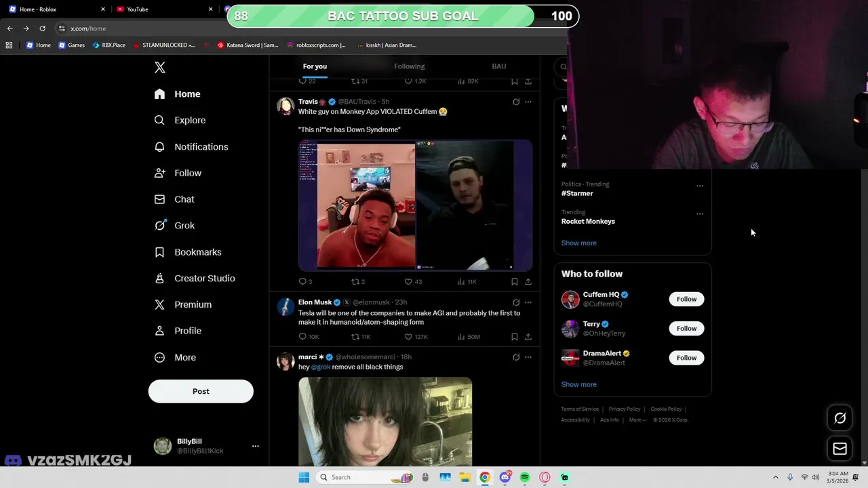Open Notifications in the sidebar
The height and width of the screenshot is (488, 868).
pos(192,146)
